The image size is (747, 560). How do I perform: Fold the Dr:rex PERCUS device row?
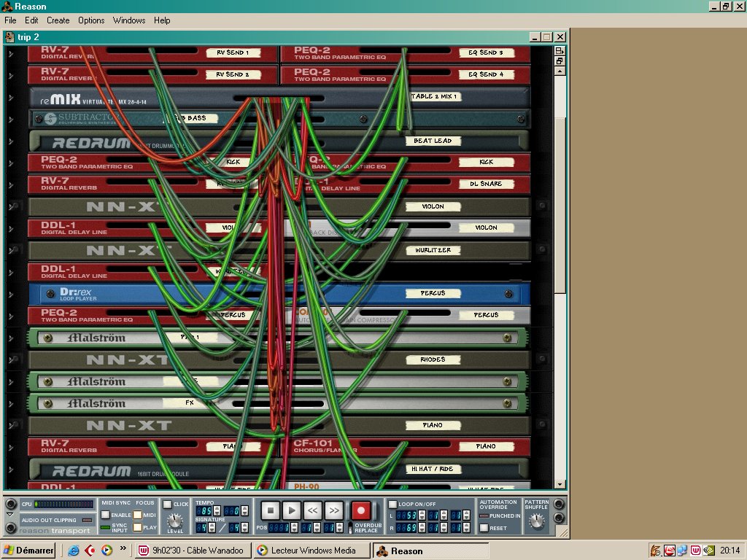click(10, 295)
